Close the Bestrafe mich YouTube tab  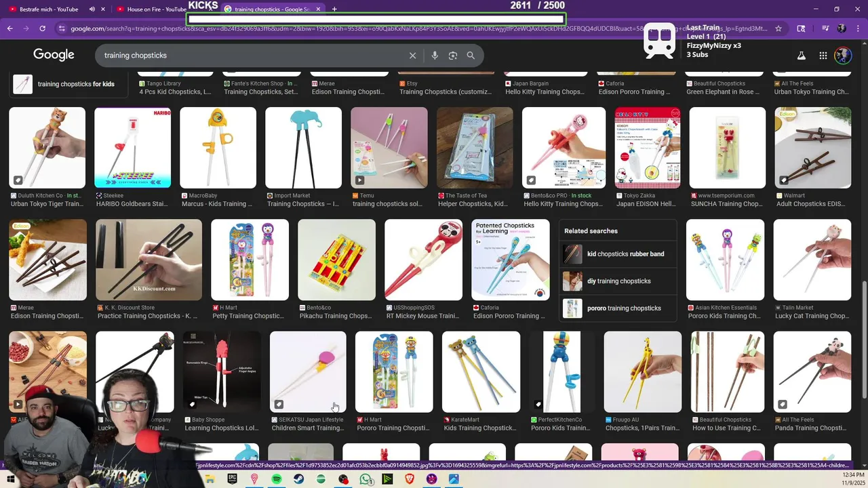(x=104, y=9)
